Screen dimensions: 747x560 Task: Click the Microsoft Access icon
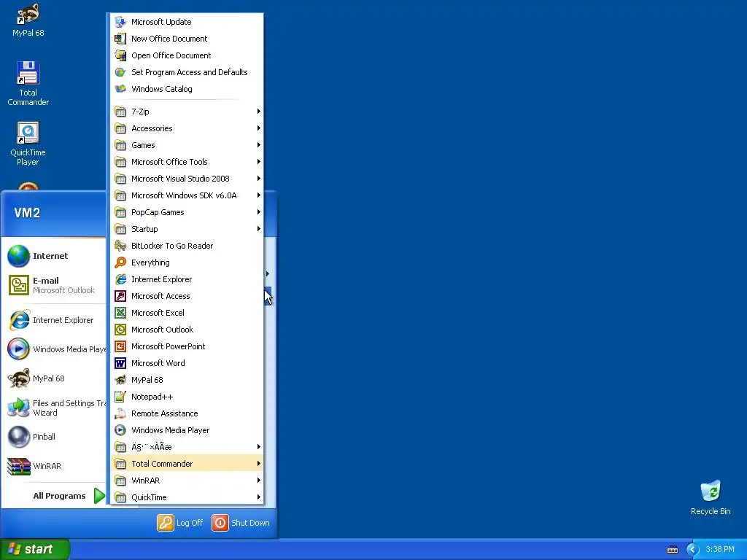(120, 296)
